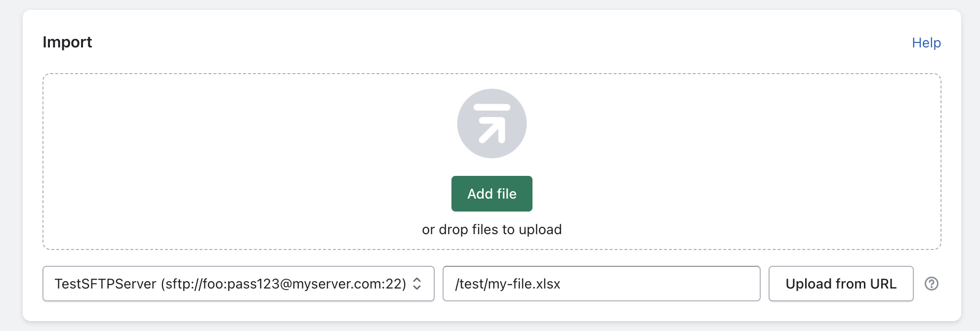Click the "or drop files to upload" text
This screenshot has width=980, height=331.
pyautogui.click(x=491, y=230)
